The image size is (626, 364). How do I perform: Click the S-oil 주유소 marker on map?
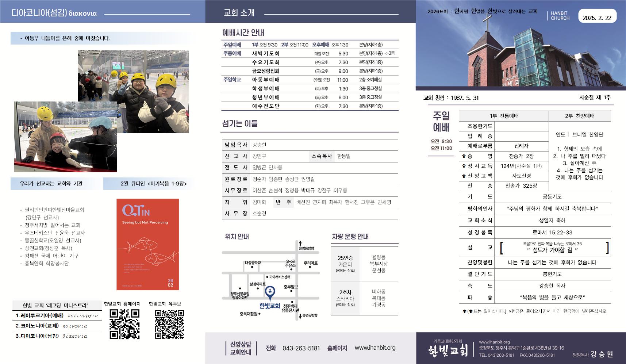pos(291,264)
